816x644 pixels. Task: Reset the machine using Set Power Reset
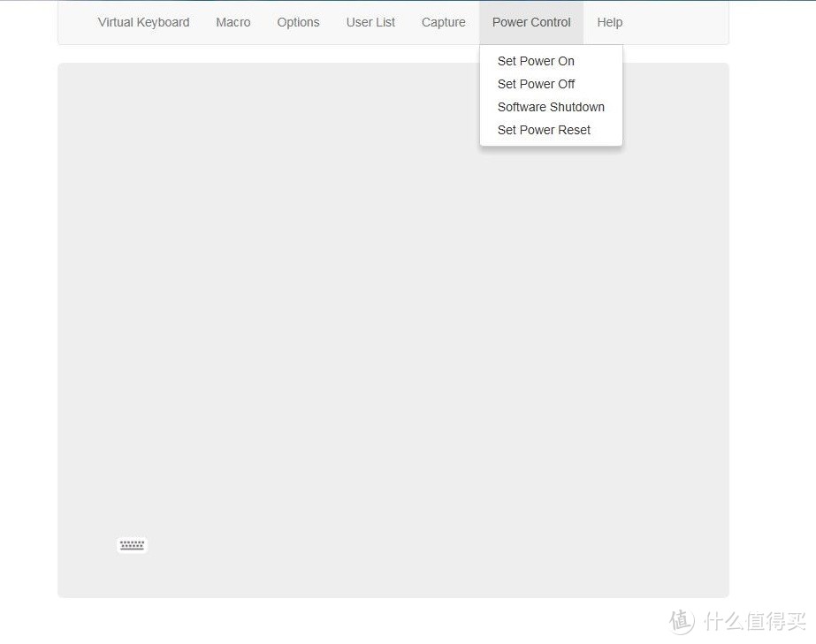[544, 130]
